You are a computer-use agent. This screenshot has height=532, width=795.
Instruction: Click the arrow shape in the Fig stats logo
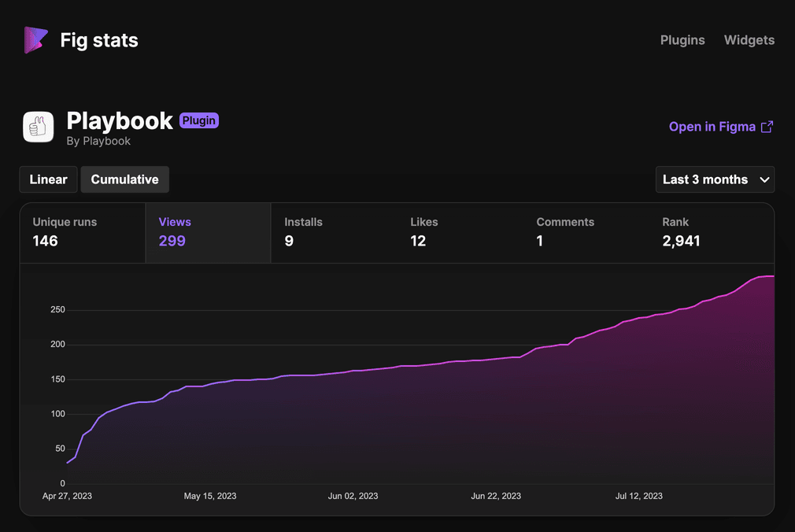click(35, 39)
